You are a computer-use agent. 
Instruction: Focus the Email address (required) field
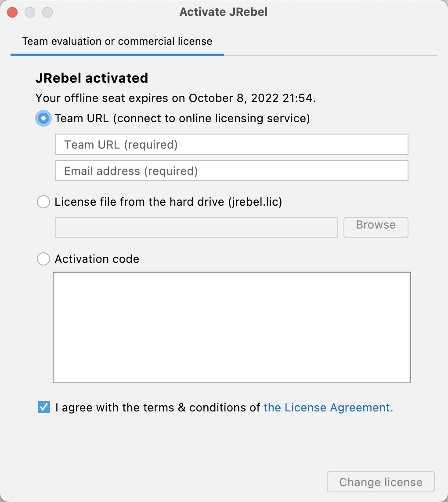[231, 171]
